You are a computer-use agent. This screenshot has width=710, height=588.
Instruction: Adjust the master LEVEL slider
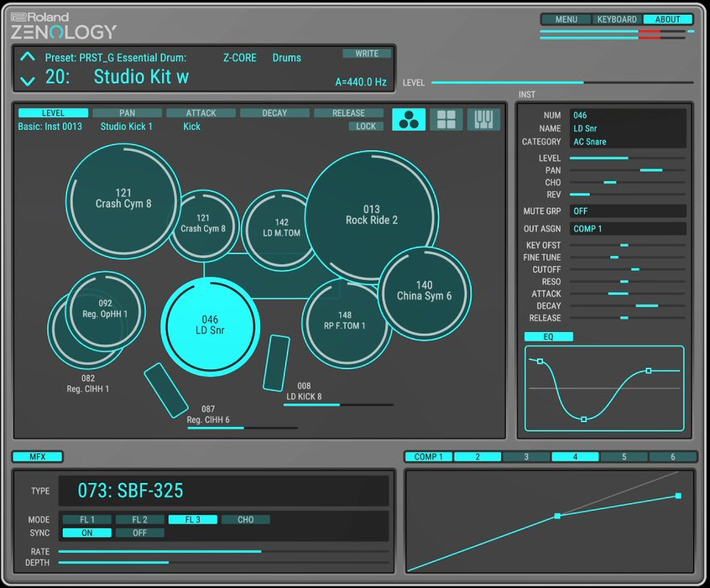point(562,82)
